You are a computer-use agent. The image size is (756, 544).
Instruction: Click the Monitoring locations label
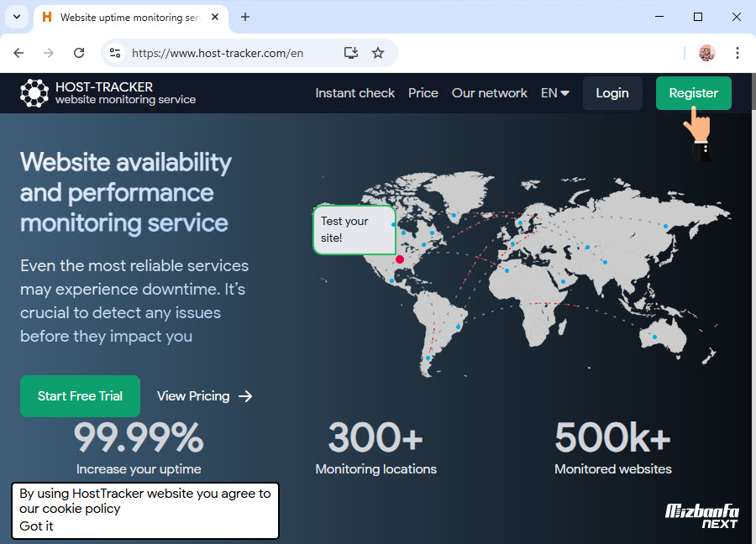click(376, 469)
